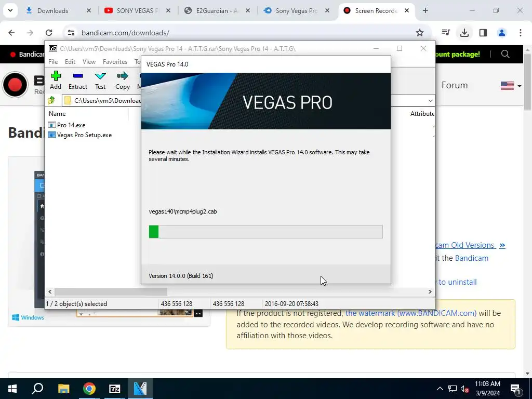Screen dimensions: 532x399
Task: Expand the 7-Zip address path dropdown
Action: coord(430,100)
